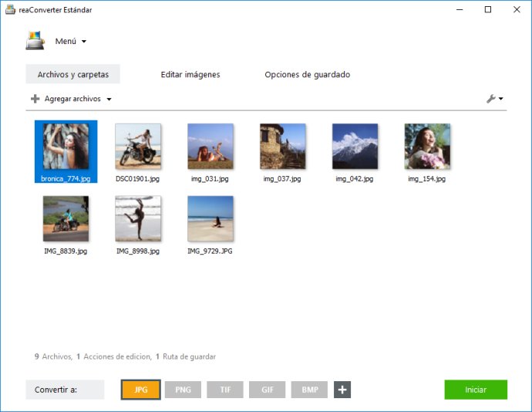Expand the Agregar archivos dropdown arrow

[109, 100]
